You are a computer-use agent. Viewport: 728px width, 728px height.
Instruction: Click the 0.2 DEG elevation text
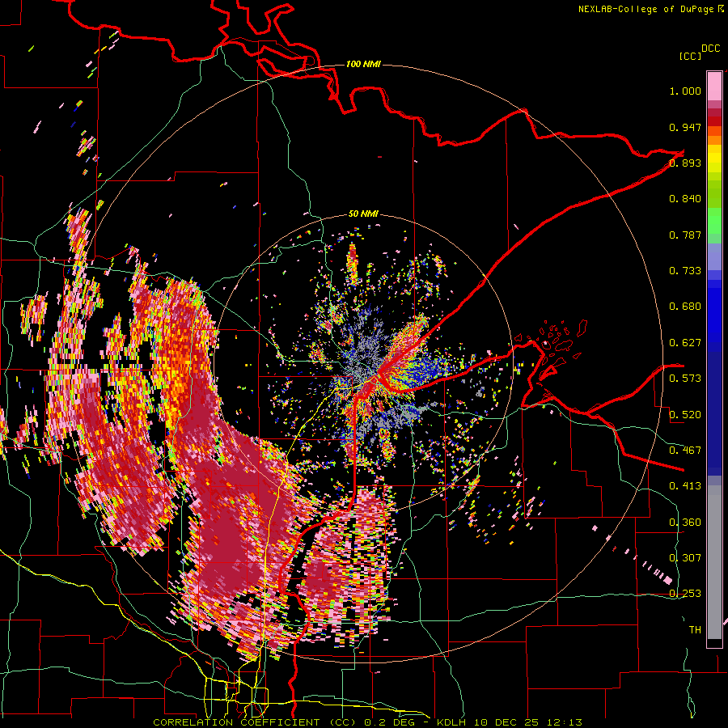(389, 722)
